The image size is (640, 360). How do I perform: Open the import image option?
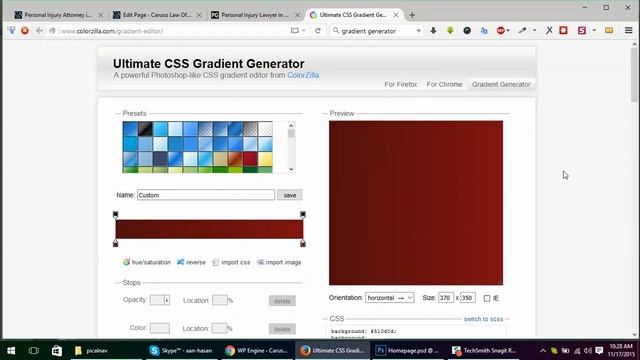point(279,262)
